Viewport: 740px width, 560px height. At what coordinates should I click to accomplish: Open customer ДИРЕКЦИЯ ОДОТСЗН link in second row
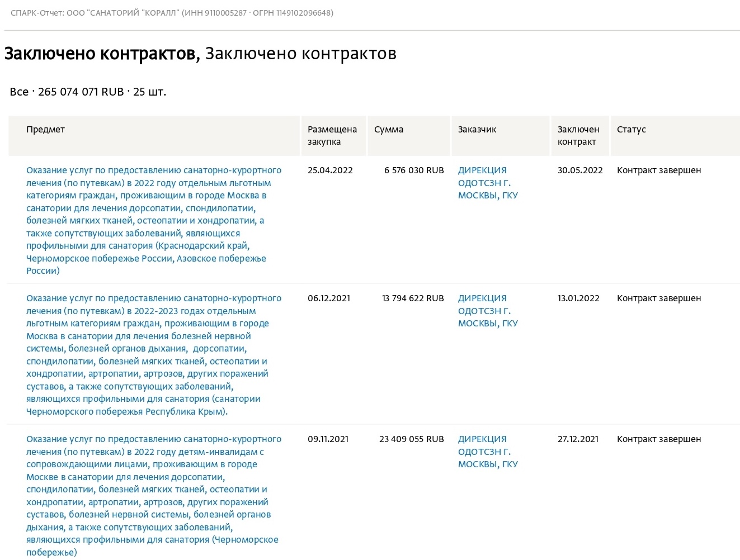click(488, 311)
